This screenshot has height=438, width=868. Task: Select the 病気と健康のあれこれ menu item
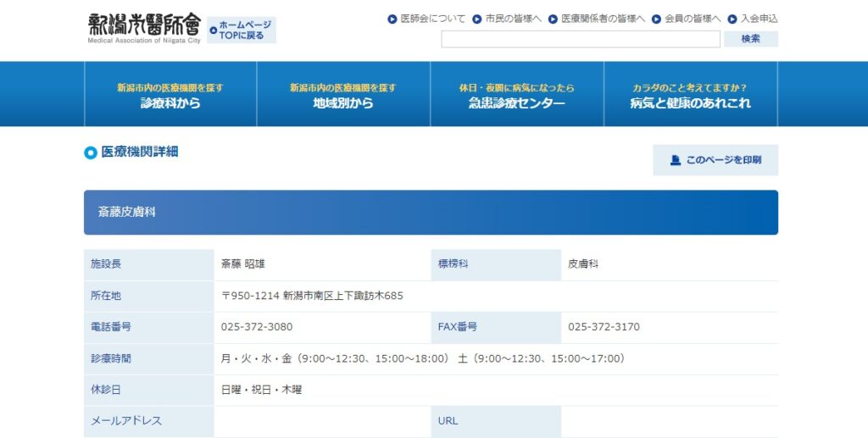coord(690,94)
